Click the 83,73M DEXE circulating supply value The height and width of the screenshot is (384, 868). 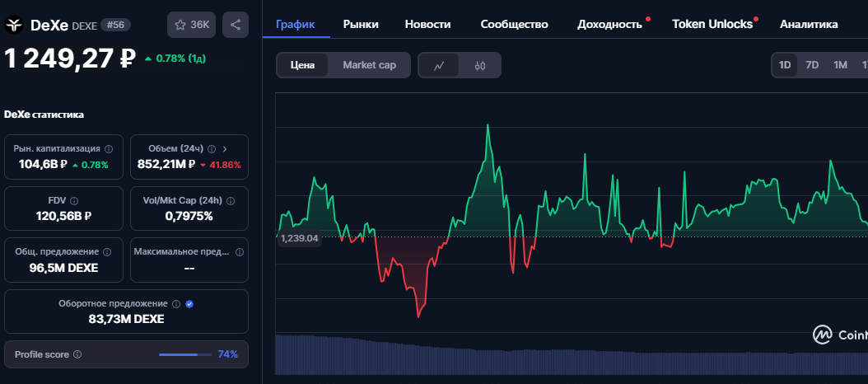click(126, 319)
